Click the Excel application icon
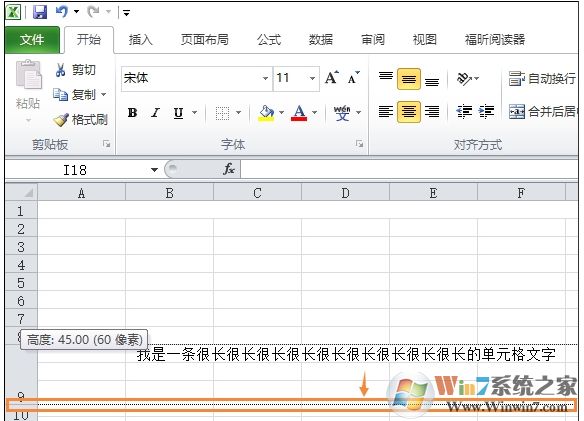Viewport: 584px width, 421px height. click(13, 12)
